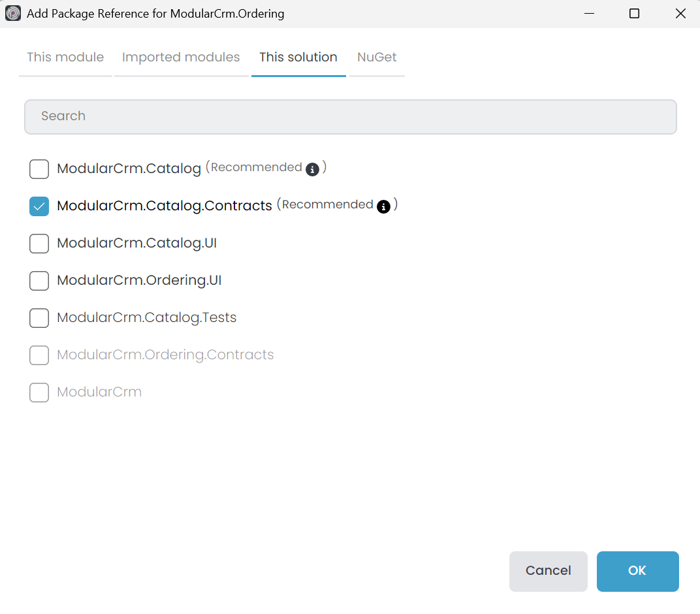Viewport: 700px width, 614px height.
Task: Click the disabled ModularCrm.Ordering.Contracts checkbox
Action: 39,355
